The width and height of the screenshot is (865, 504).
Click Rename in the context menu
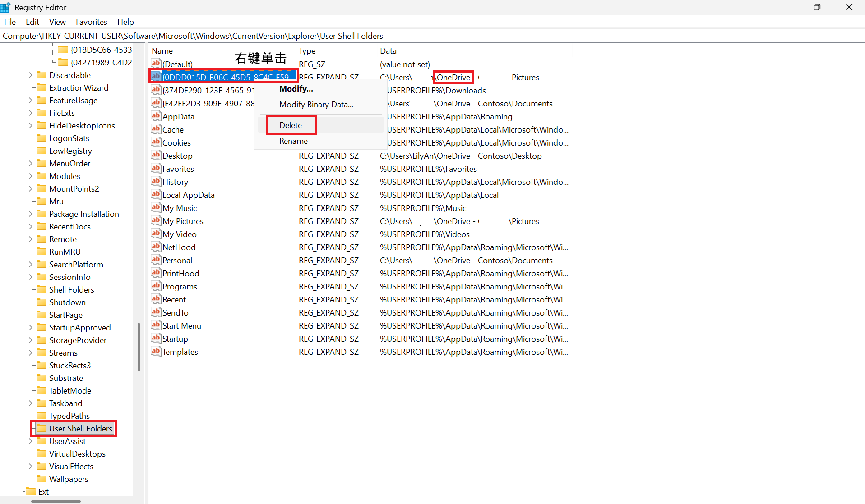293,141
